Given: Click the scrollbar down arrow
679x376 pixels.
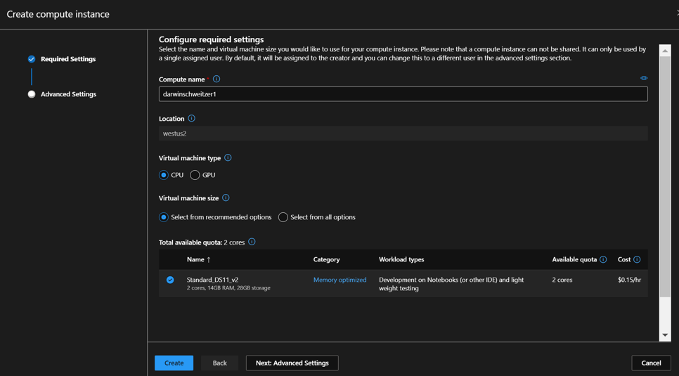Looking at the screenshot, I should click(x=665, y=335).
